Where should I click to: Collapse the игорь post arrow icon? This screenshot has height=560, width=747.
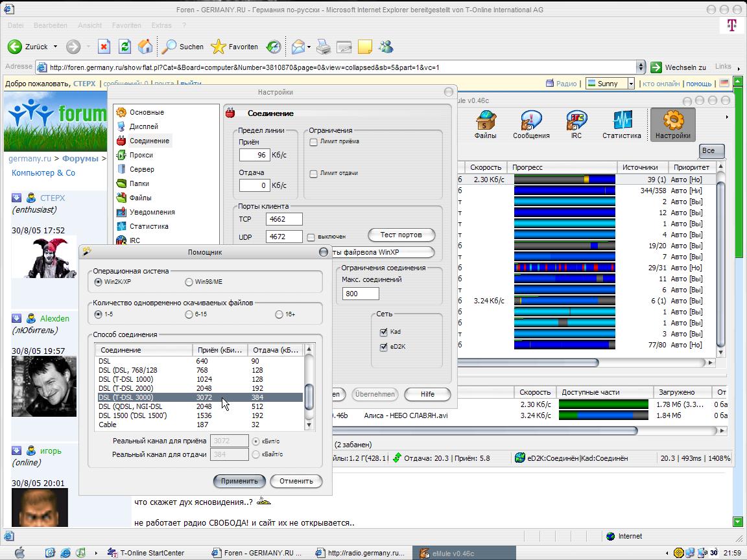click(17, 450)
